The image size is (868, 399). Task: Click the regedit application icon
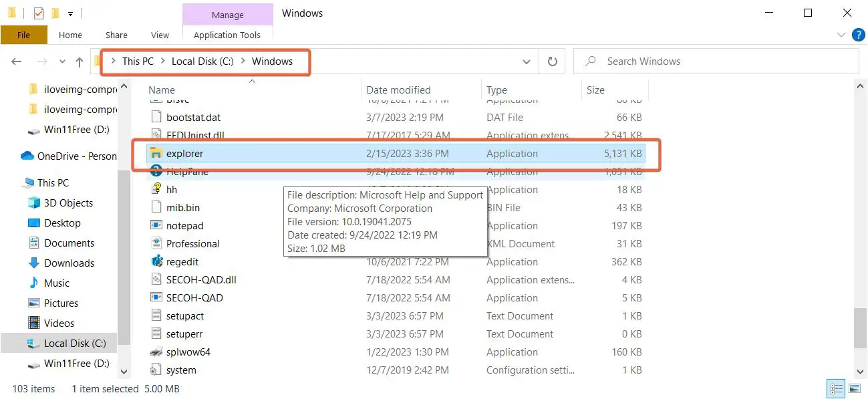(x=156, y=261)
